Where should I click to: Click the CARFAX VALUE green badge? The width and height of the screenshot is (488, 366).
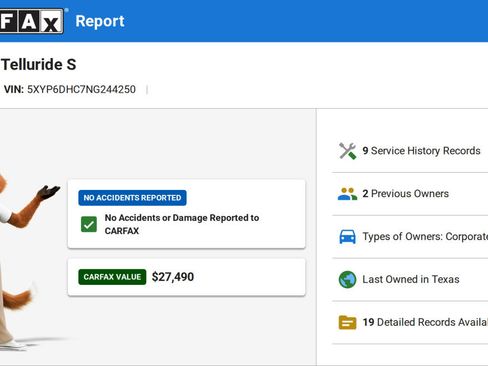point(112,277)
